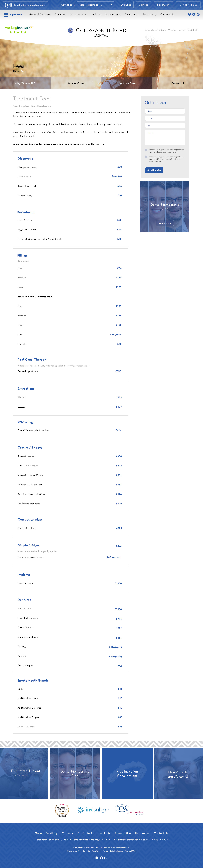Open the hamburger menu icon
203x868 pixels.
[x=6, y=14]
